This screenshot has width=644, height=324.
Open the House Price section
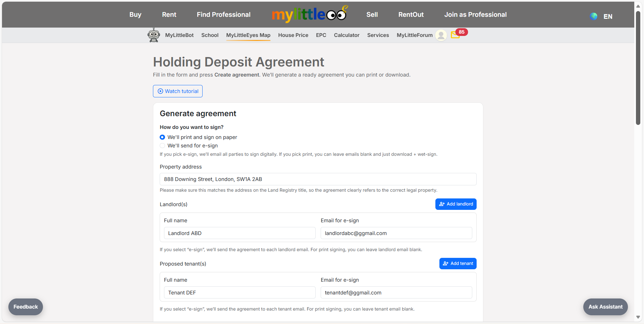pos(293,35)
